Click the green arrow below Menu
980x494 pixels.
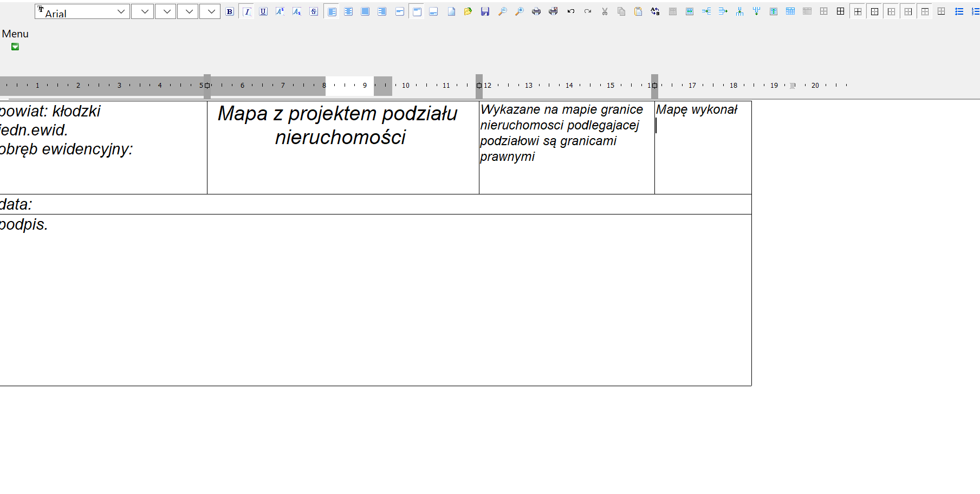coord(15,47)
